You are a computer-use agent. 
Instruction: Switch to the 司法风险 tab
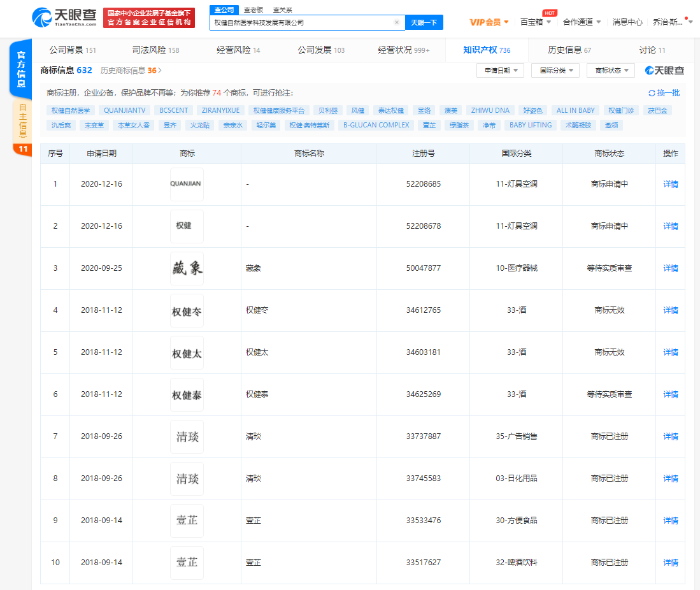(155, 50)
